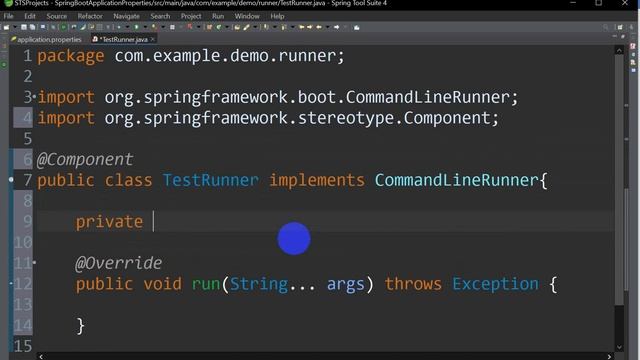Click the @Component annotation on line 6
640x360 pixels.
(x=85, y=160)
